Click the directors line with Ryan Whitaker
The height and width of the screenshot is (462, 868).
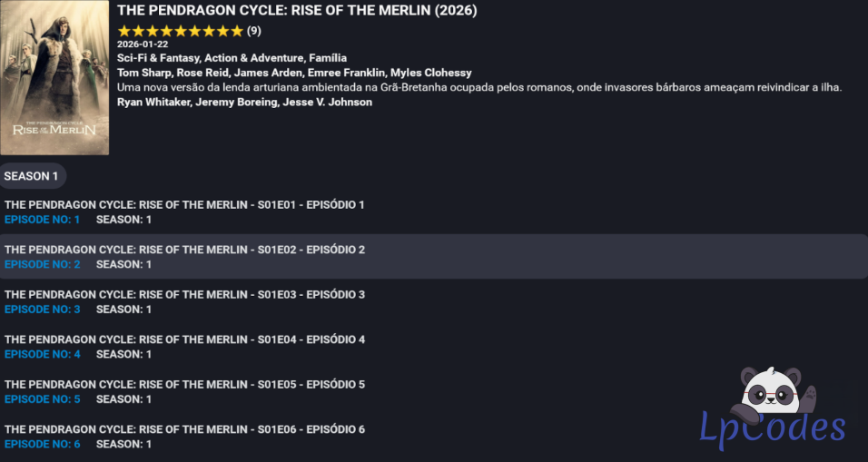coord(244,102)
